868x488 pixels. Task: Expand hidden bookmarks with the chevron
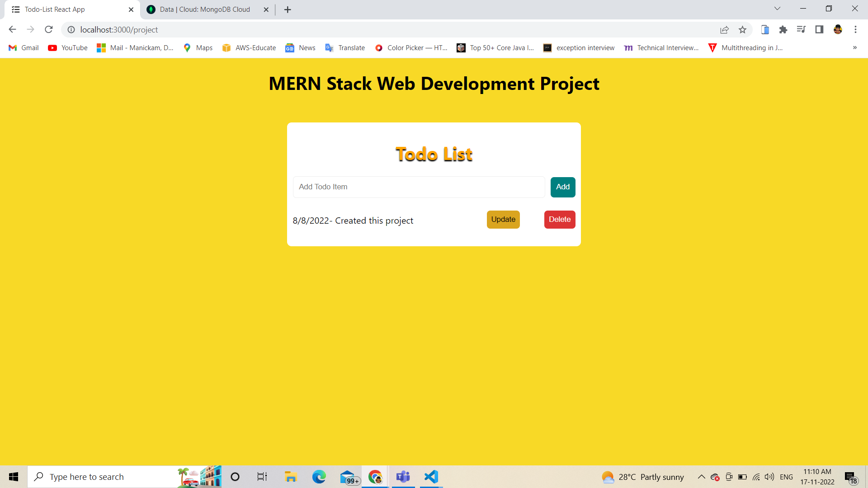[x=855, y=47]
